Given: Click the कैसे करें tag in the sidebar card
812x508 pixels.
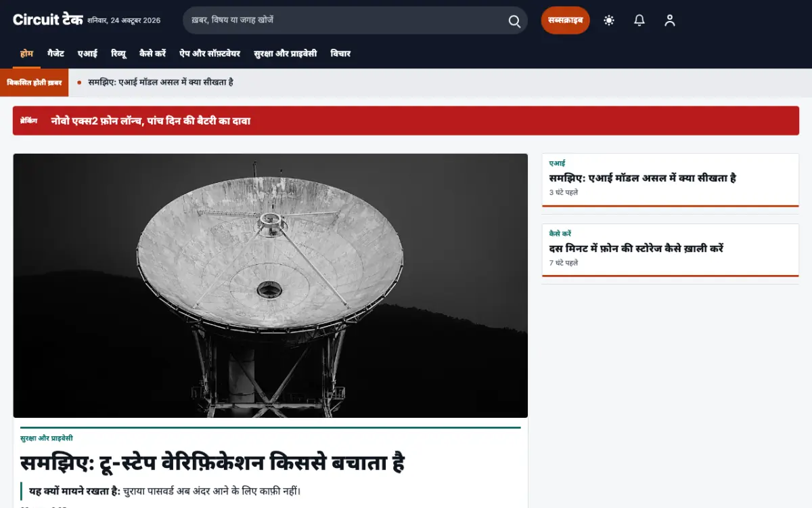Looking at the screenshot, I should tap(560, 234).
